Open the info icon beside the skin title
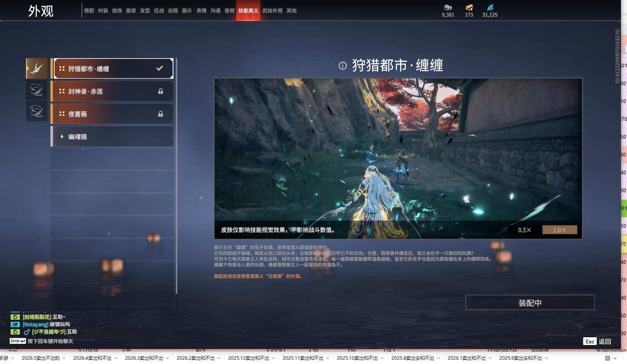Screen dimensions: 627x364 point(343,66)
